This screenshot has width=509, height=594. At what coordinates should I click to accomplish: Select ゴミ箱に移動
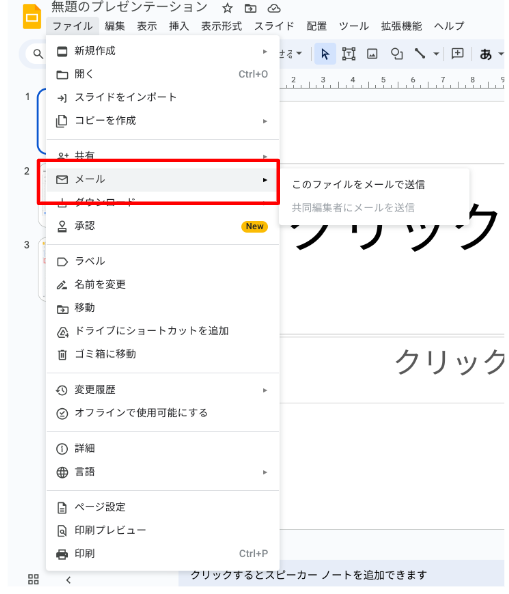[x=162, y=354]
